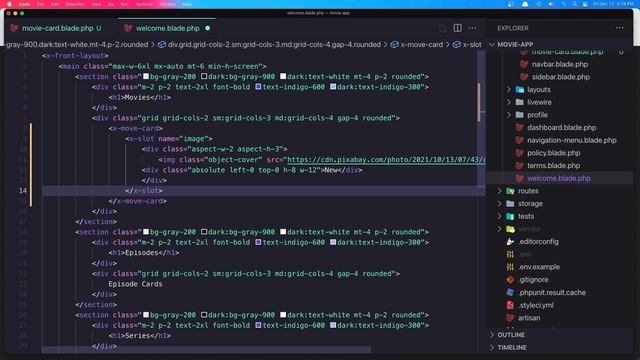Image resolution: width=640 pixels, height=360 pixels.
Task: Click the navbar.blade.php file icon
Action: (524, 64)
